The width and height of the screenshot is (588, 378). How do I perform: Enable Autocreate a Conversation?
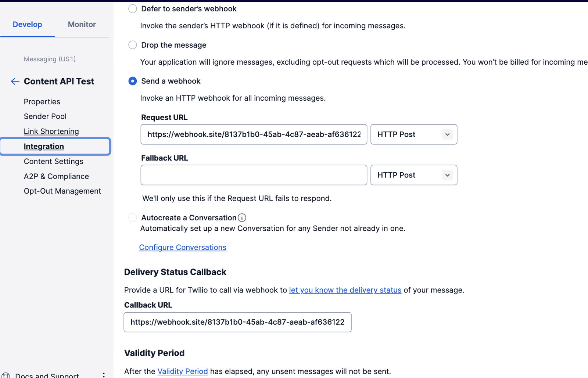(x=132, y=217)
